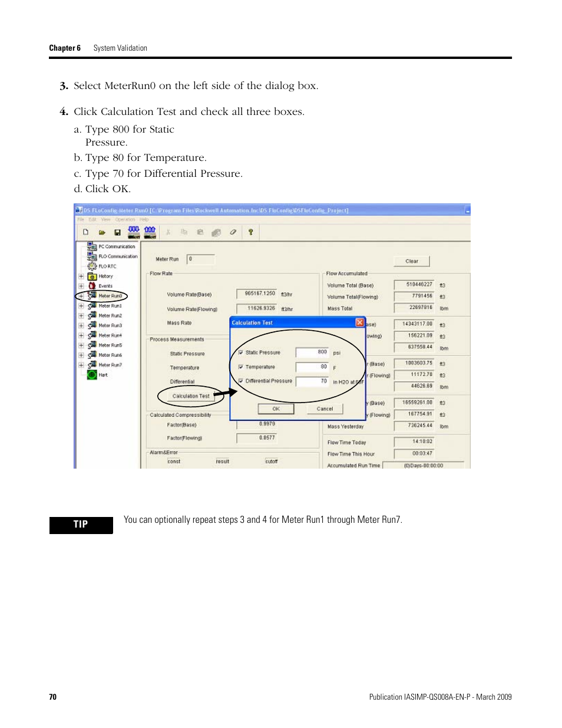Select the FLO RTC gear icon

pyautogui.click(x=92, y=266)
